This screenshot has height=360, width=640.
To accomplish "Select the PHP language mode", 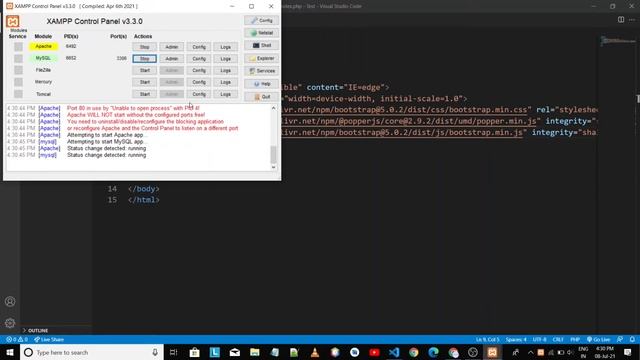I will (575, 340).
